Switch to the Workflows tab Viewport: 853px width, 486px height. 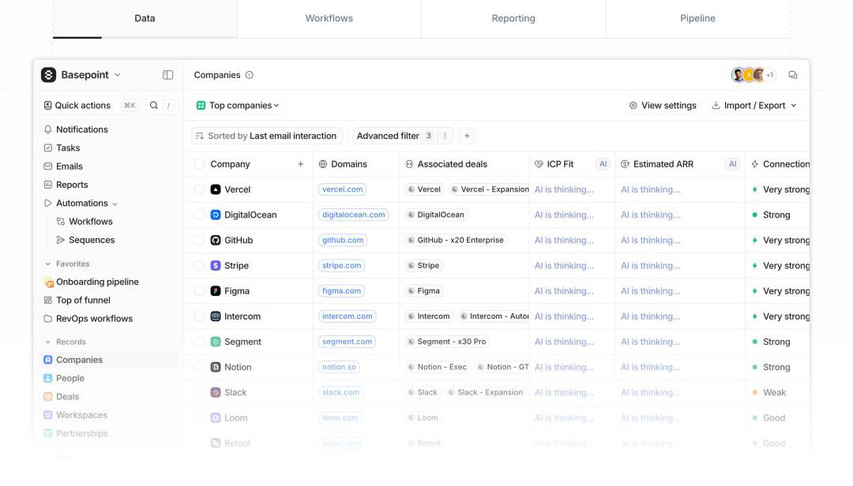pyautogui.click(x=329, y=19)
